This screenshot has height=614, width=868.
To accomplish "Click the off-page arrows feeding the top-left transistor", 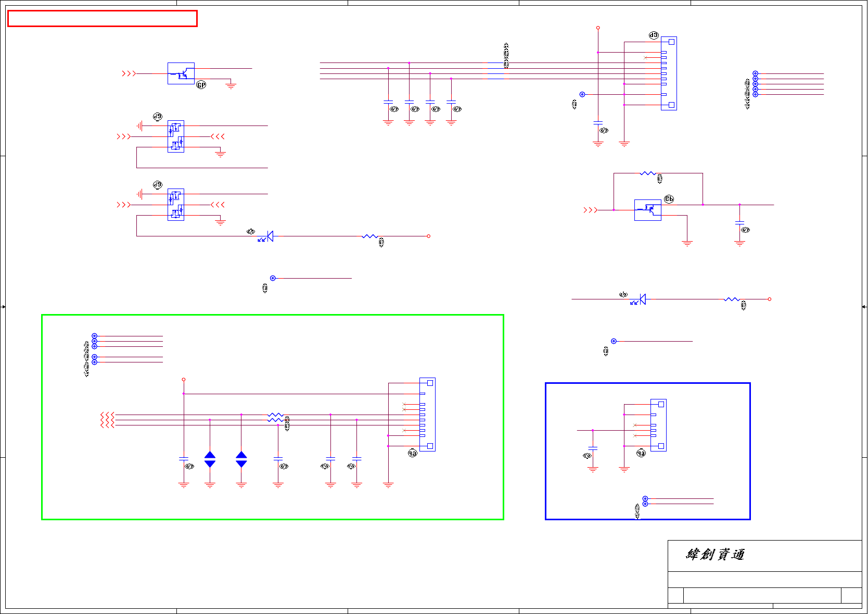I will coord(129,73).
